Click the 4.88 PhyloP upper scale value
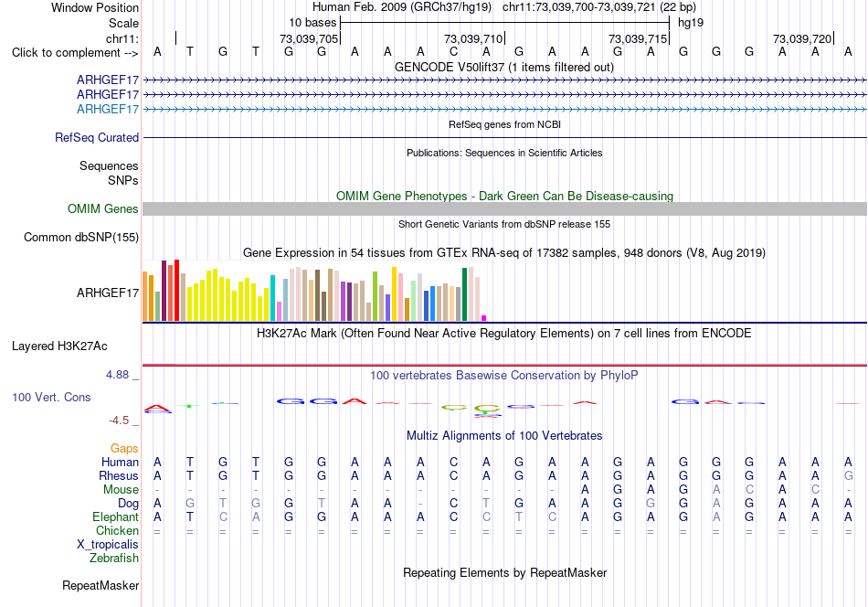 point(117,375)
